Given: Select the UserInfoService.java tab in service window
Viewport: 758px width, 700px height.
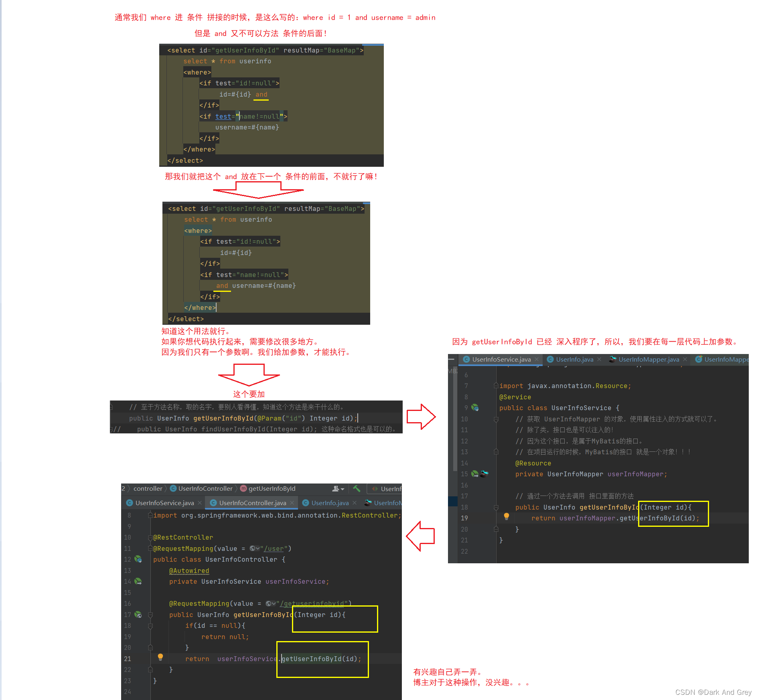Looking at the screenshot, I should click(501, 359).
